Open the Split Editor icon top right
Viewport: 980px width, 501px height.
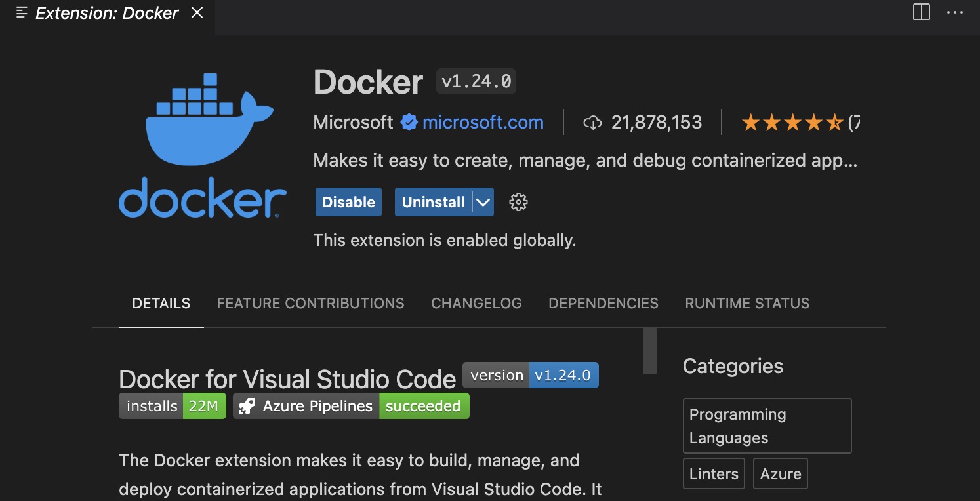click(x=920, y=12)
